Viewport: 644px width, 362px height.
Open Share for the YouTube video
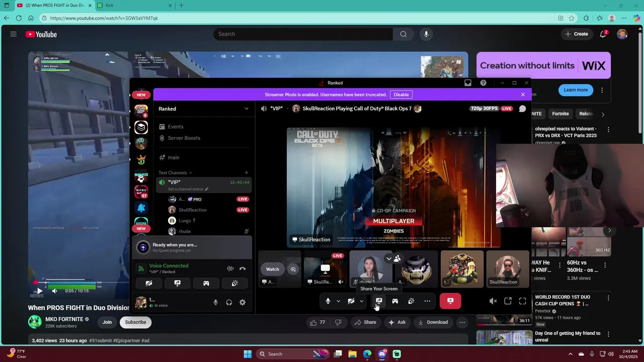pyautogui.click(x=364, y=322)
